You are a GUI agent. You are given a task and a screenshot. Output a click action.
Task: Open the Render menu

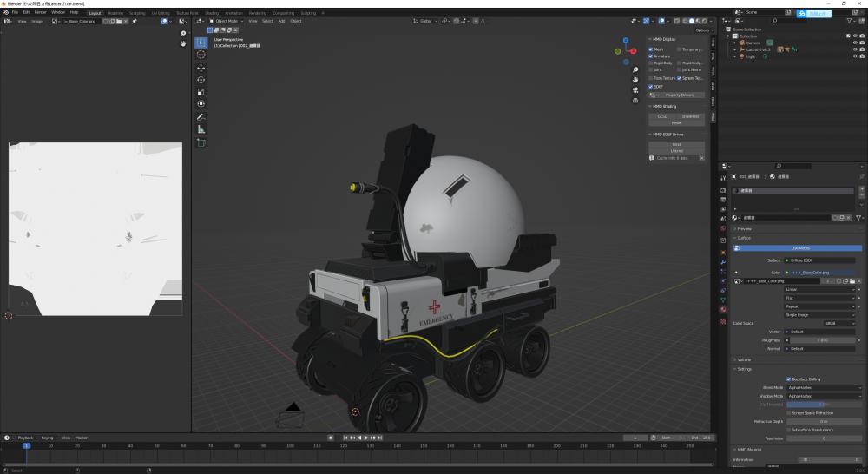(41, 12)
